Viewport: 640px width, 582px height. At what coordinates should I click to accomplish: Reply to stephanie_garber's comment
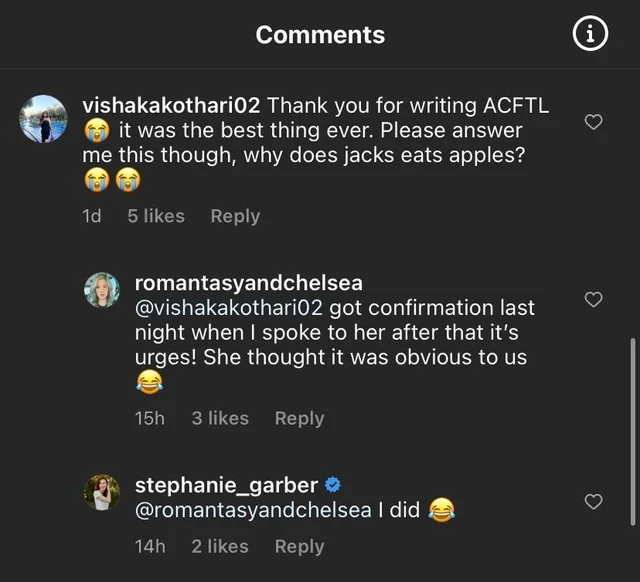[x=299, y=546]
